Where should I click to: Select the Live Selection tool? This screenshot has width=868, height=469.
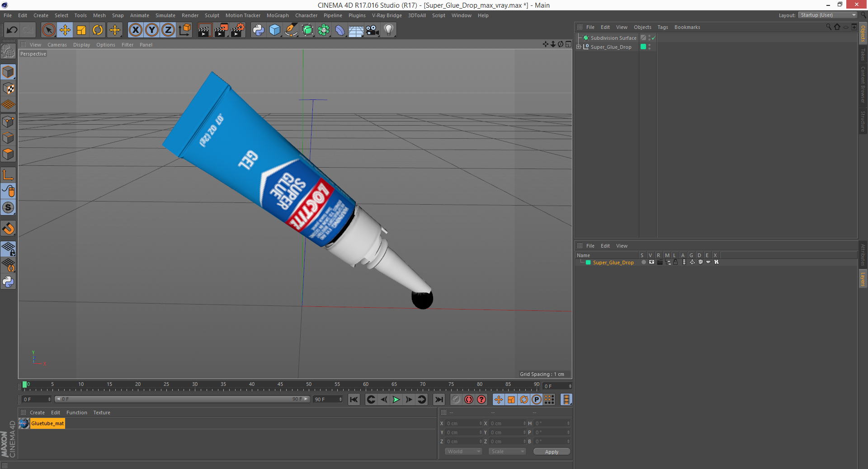(48, 30)
